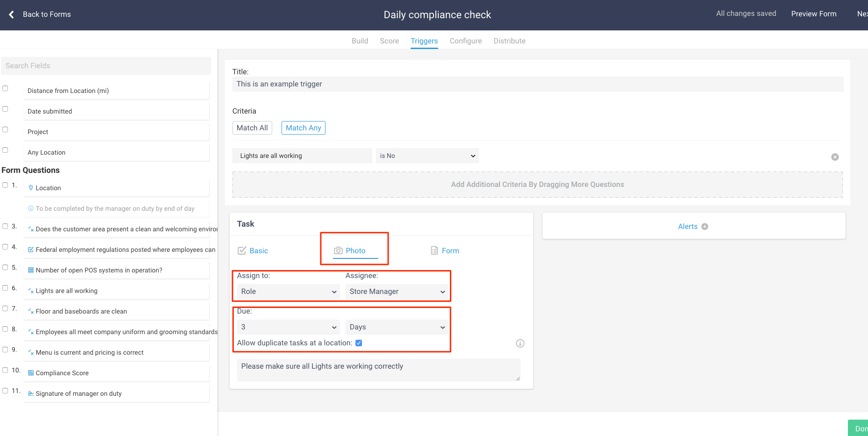Select the Basic task type tab

tap(253, 250)
